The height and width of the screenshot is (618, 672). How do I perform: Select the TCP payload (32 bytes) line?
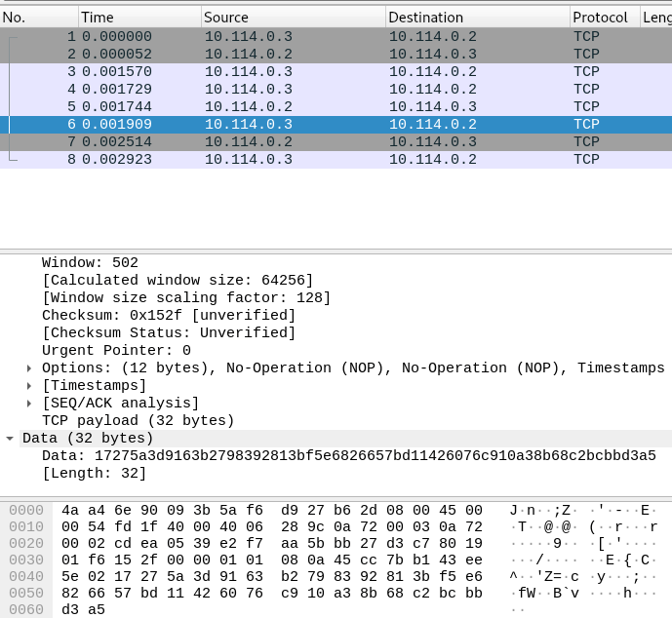[x=138, y=421]
